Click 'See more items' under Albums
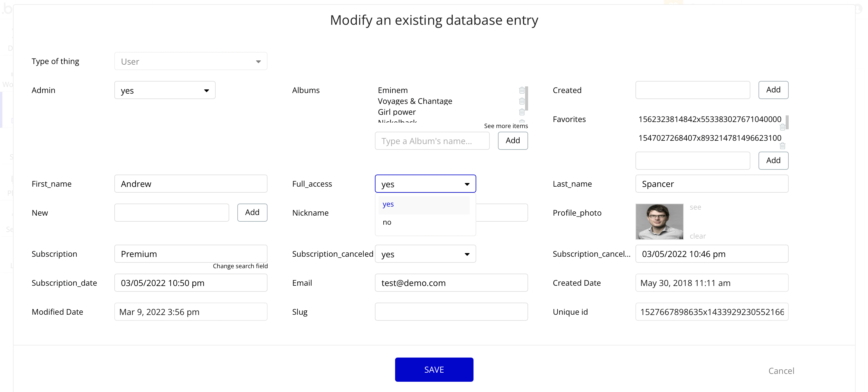Image resolution: width=868 pixels, height=392 pixels. tap(505, 126)
